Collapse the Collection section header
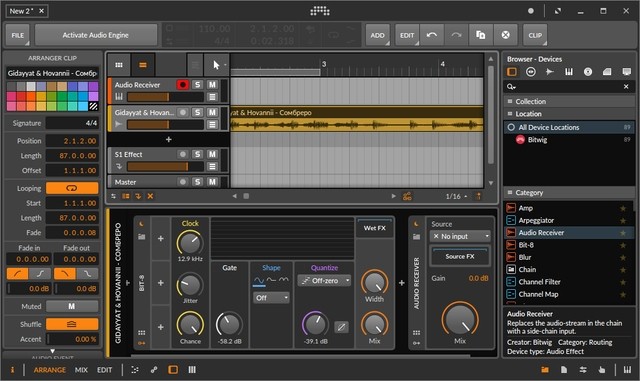 pyautogui.click(x=569, y=101)
